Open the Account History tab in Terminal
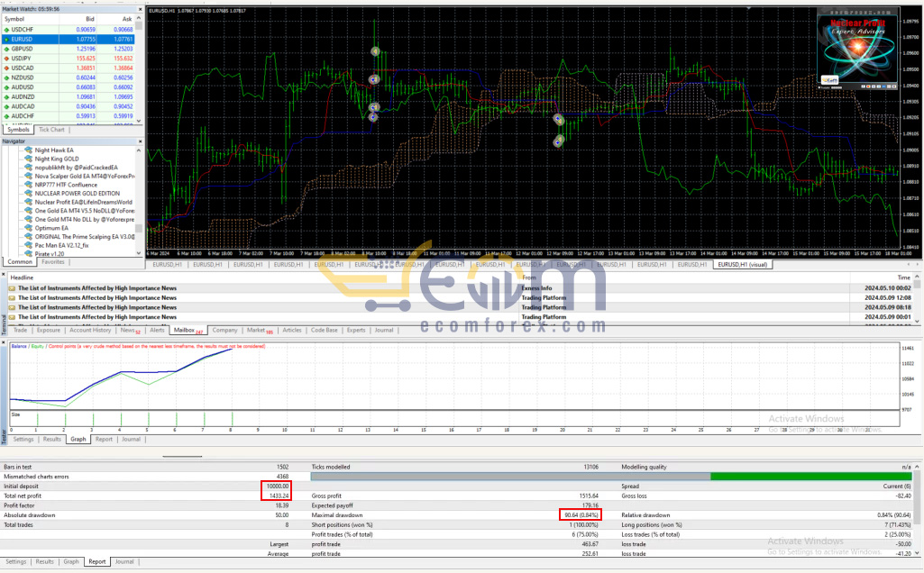 click(x=90, y=331)
